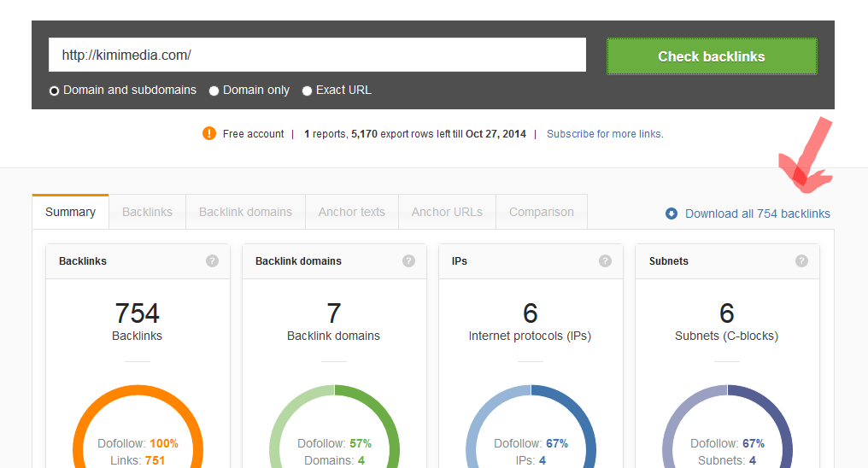Click the orange Free account warning icon
The width and height of the screenshot is (868, 468).
(209, 133)
